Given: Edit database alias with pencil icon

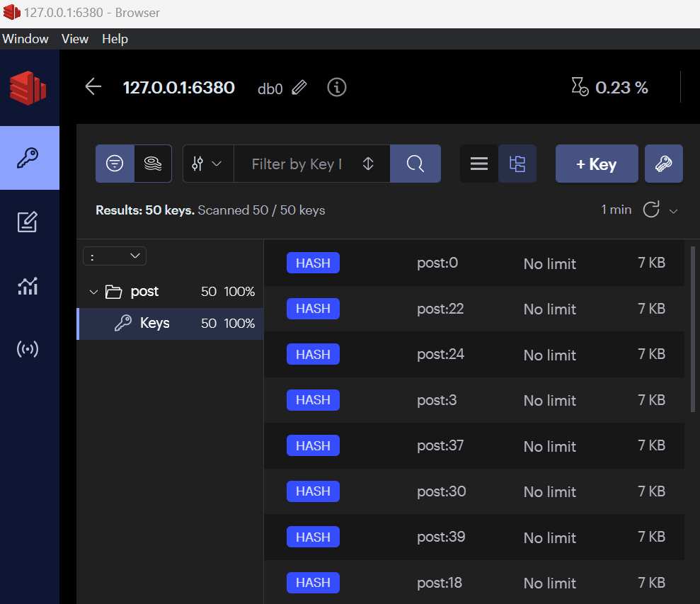Looking at the screenshot, I should (299, 88).
